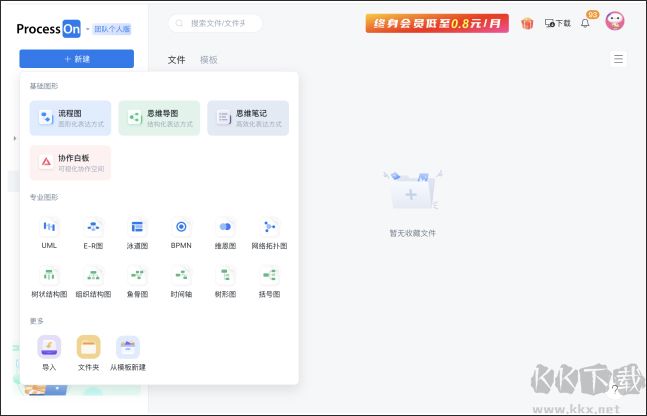Create a new 思维笔记 note
The height and width of the screenshot is (416, 647).
coord(248,118)
